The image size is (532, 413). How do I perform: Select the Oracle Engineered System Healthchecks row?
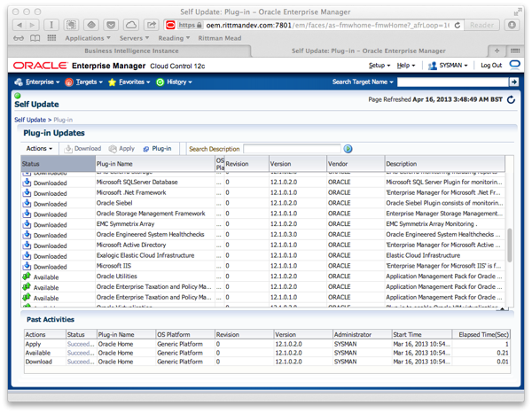tap(263, 234)
